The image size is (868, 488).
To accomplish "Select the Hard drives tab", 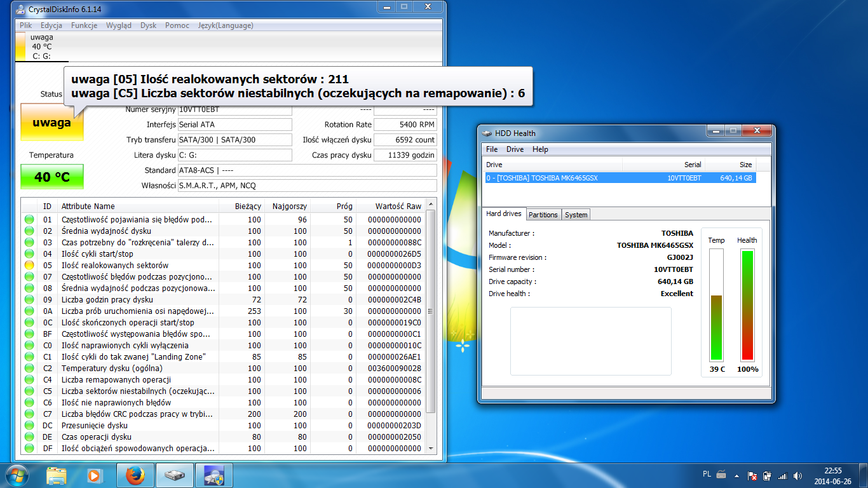I will (x=504, y=213).
